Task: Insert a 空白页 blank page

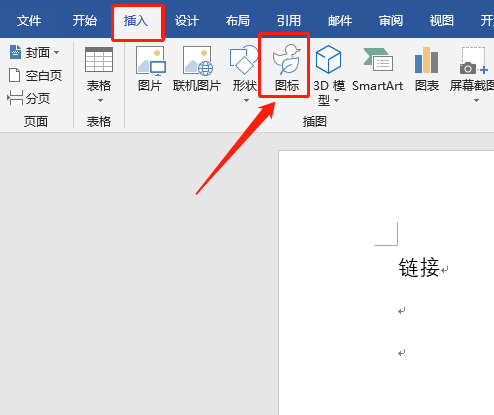Action: point(35,75)
